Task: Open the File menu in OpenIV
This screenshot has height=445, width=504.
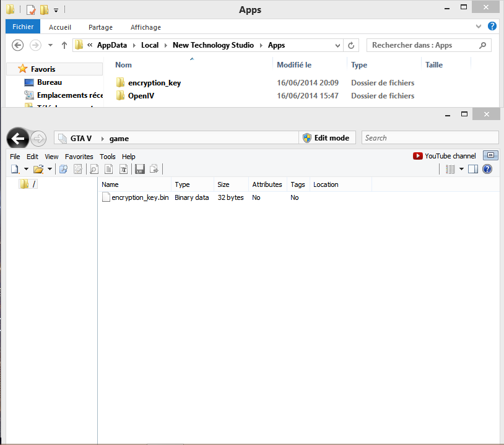Action: pyautogui.click(x=15, y=157)
